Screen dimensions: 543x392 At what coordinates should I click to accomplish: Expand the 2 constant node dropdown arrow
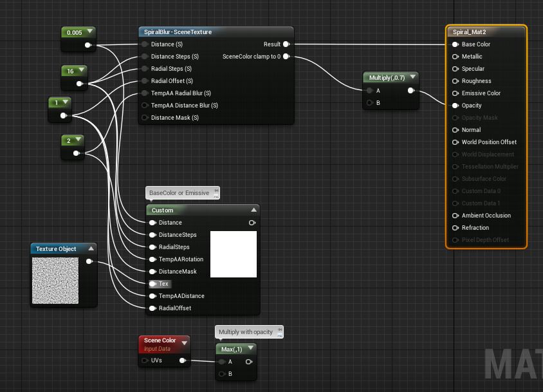78,140
